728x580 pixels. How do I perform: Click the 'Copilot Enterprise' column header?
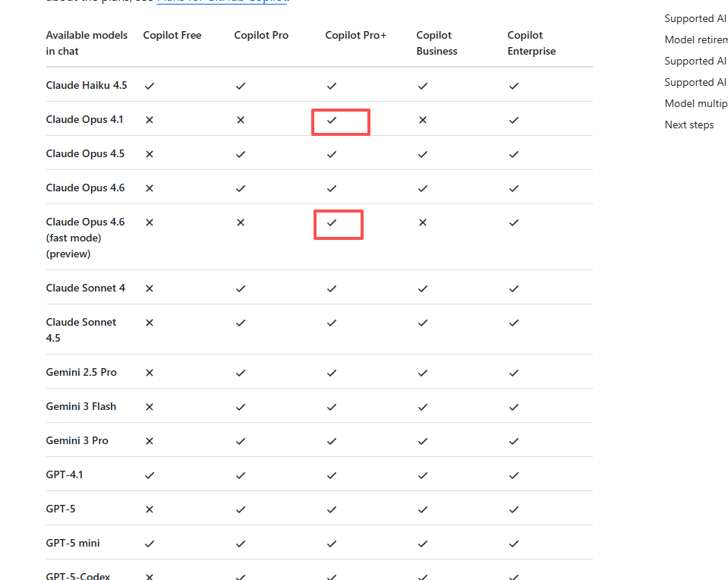pos(531,43)
